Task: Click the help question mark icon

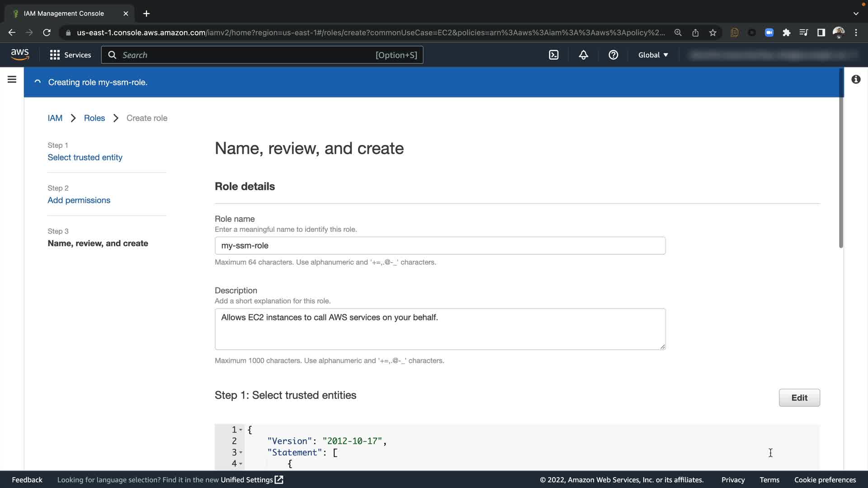Action: (x=613, y=55)
